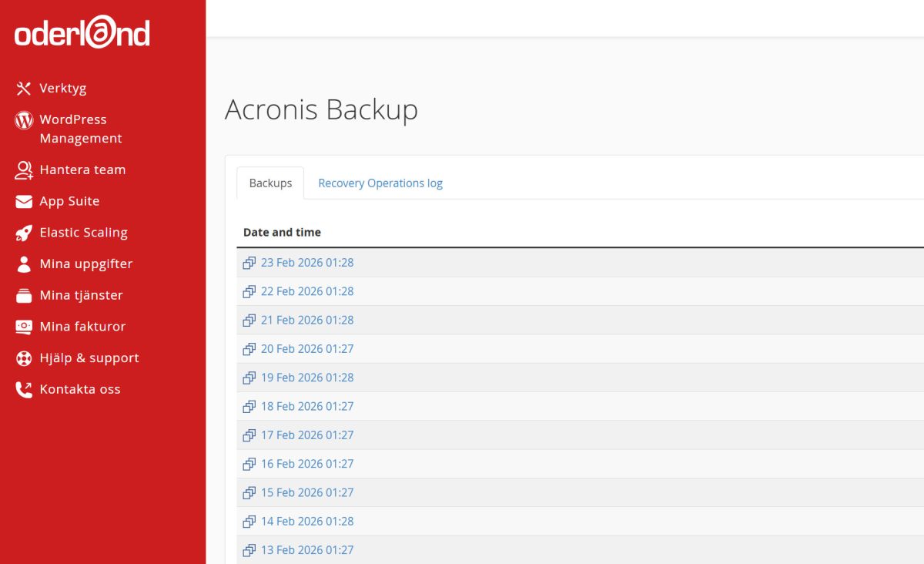Screen dimensions: 924x564
Task: Go to Mina uppgifter
Action: tap(86, 264)
